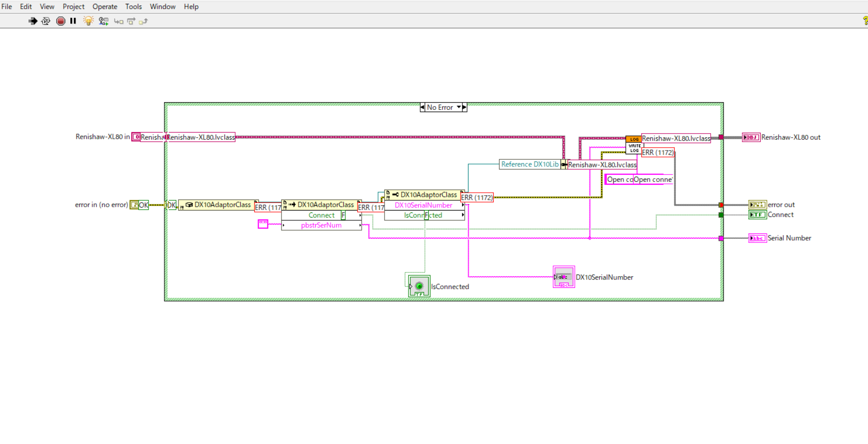This screenshot has width=868, height=444.
Task: Select the Write Log subVI node
Action: pyautogui.click(x=634, y=145)
